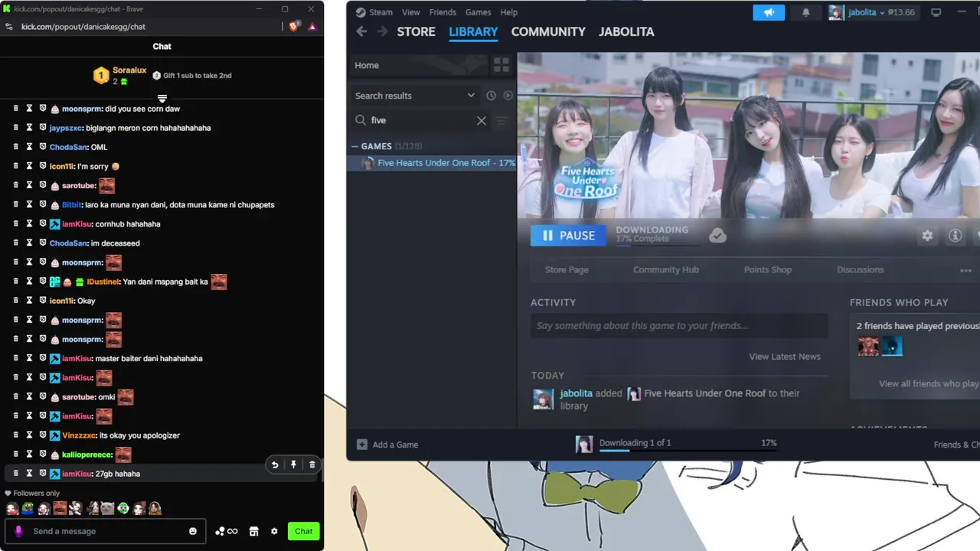Clear the 'five' search with X icon
Image resolution: width=980 pixels, height=551 pixels.
coord(482,120)
